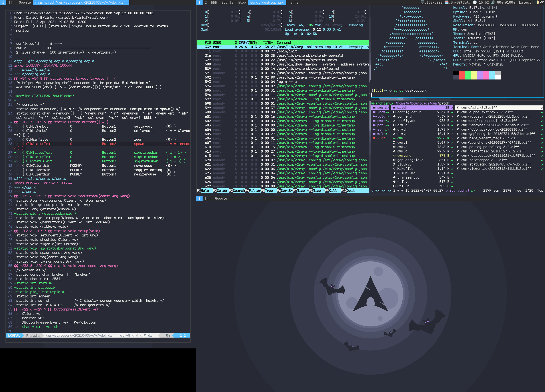
Task: Click the moon icon next to en
Action: 537,2
